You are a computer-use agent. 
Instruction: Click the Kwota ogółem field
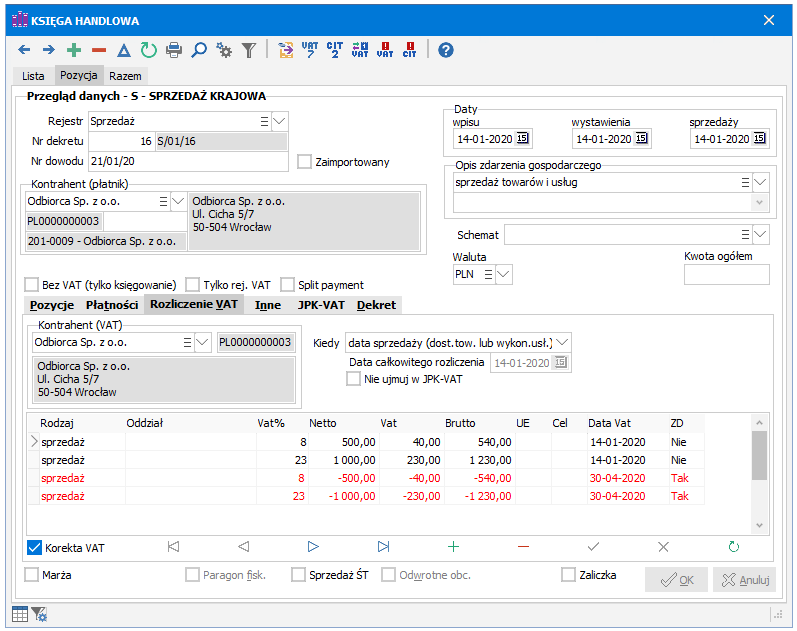pos(726,275)
